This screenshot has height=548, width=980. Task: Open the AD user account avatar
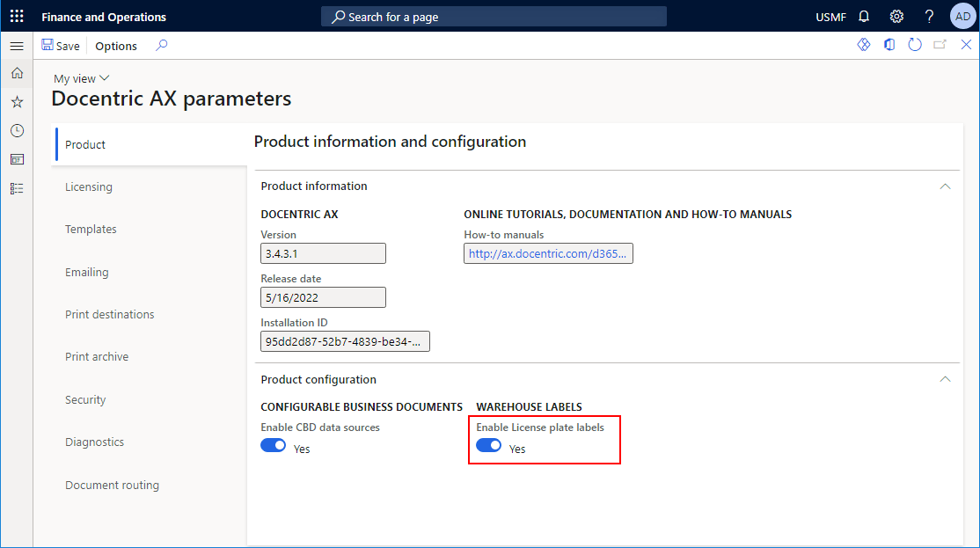click(x=962, y=16)
